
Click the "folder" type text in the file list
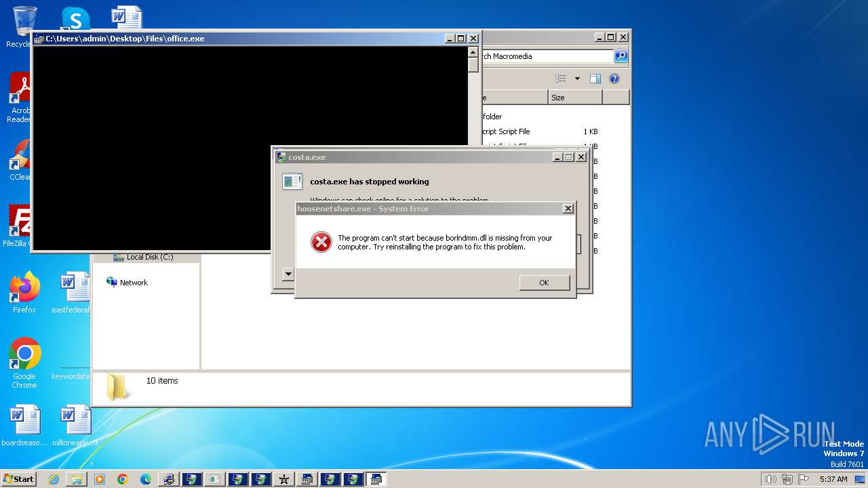click(492, 117)
